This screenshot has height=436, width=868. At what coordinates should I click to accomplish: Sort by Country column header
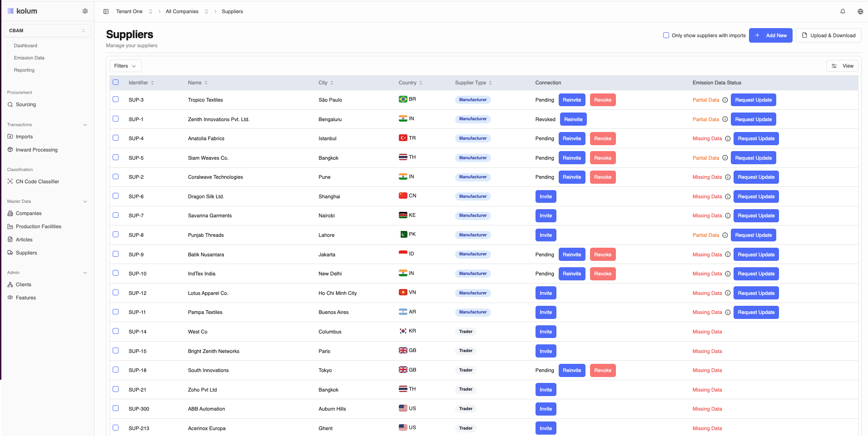tap(411, 83)
